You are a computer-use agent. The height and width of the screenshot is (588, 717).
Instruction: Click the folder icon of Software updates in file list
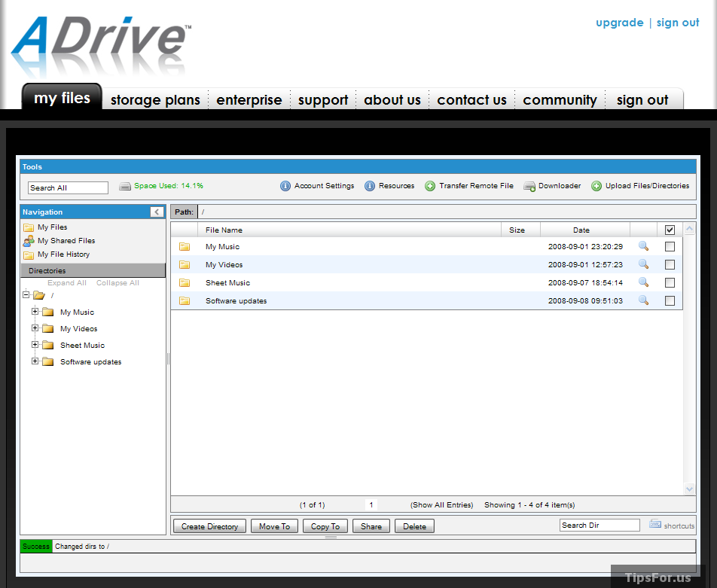[185, 300]
